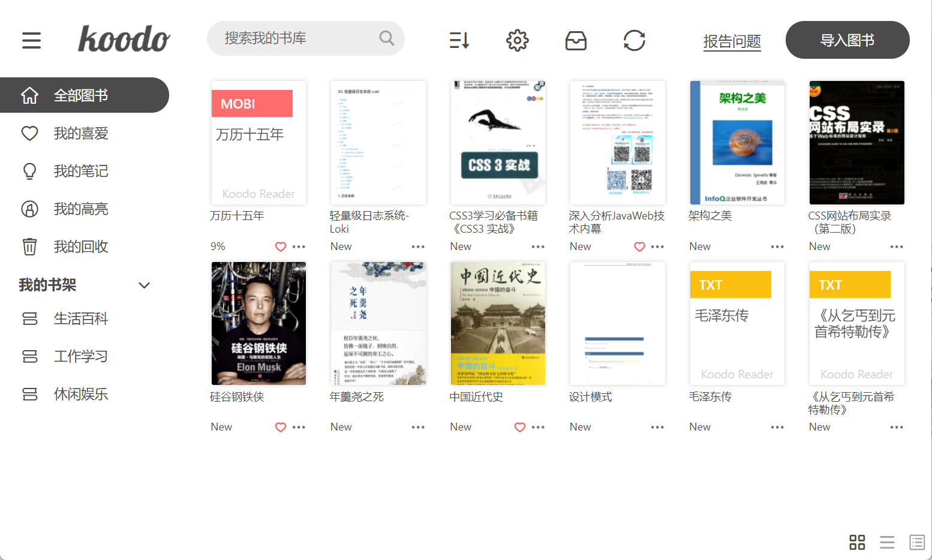Open the 设计模式 book cover
The width and height of the screenshot is (932, 560).
pos(618,323)
